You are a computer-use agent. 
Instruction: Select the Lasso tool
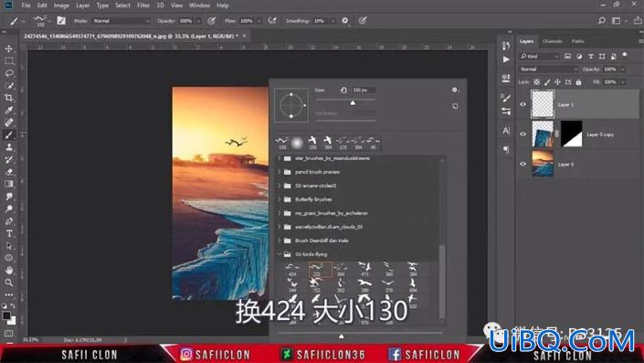pos(8,73)
